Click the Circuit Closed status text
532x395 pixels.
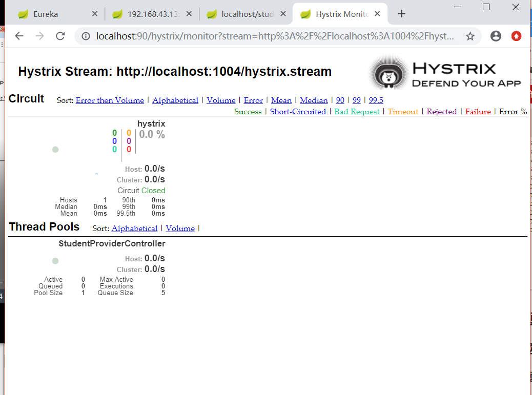click(141, 191)
